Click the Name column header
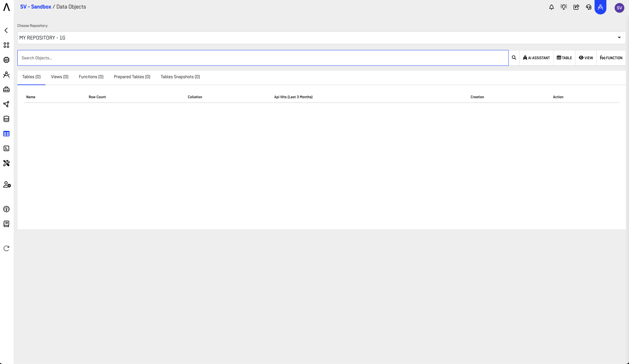This screenshot has height=364, width=629. tap(31, 97)
